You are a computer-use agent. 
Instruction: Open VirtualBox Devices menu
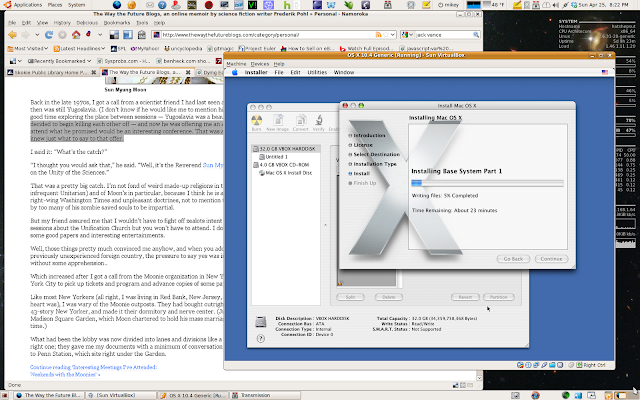point(260,64)
